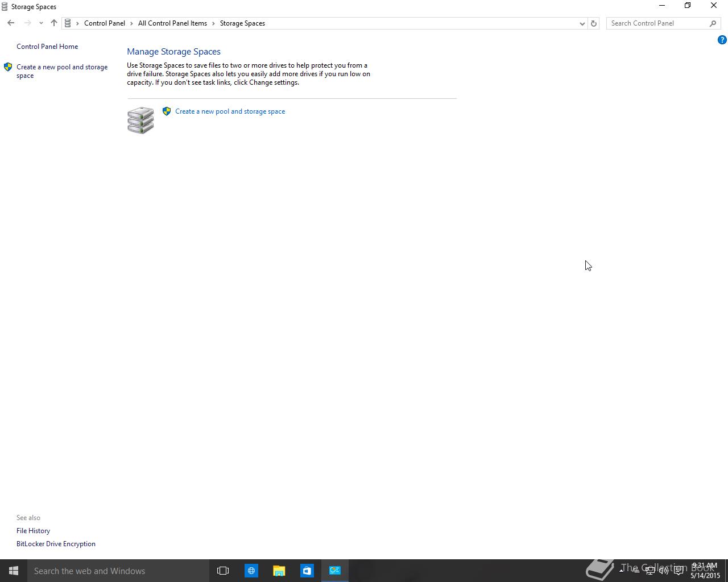This screenshot has width=728, height=582.
Task: Show hidden tray icons arrow
Action: point(621,570)
